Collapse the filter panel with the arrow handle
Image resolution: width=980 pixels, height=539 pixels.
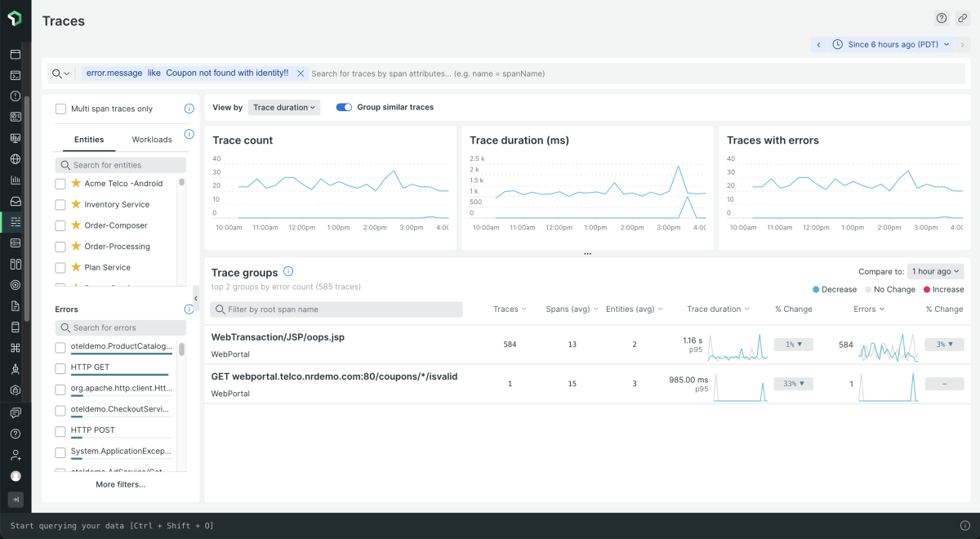(x=196, y=299)
